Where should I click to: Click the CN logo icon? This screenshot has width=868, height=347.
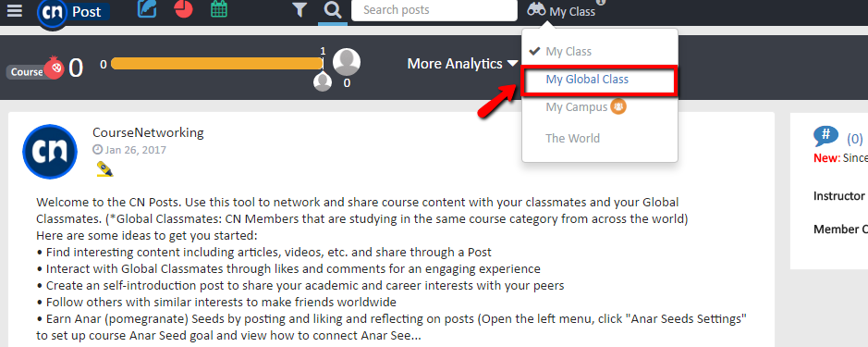[x=53, y=12]
